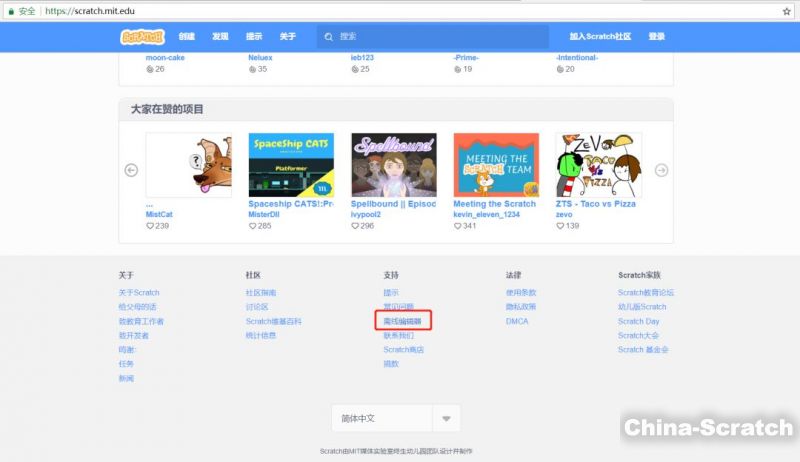Image resolution: width=800 pixels, height=462 pixels.
Task: Bookmark page with the star icon
Action: [x=787, y=11]
